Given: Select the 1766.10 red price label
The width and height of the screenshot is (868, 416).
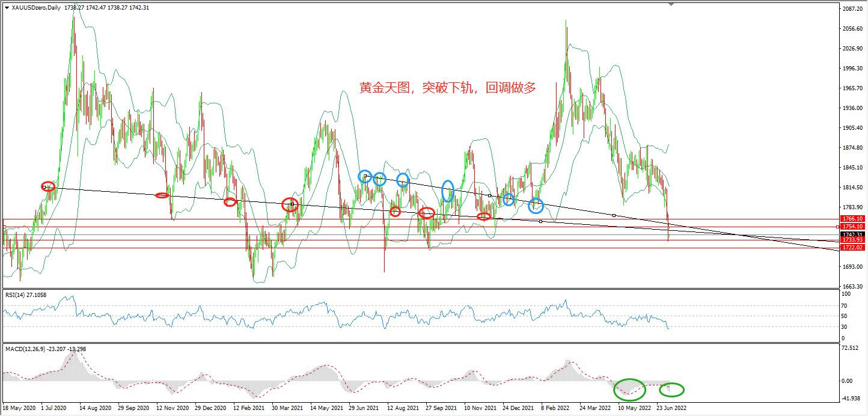Looking at the screenshot, I should point(853,219).
